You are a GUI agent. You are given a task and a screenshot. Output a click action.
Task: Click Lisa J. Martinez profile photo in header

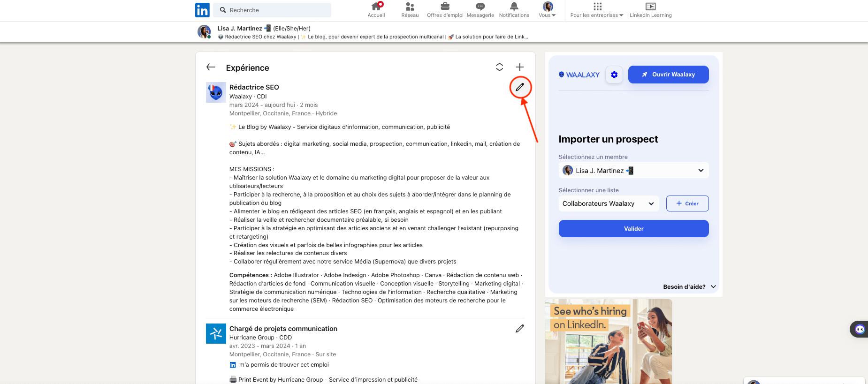[204, 32]
